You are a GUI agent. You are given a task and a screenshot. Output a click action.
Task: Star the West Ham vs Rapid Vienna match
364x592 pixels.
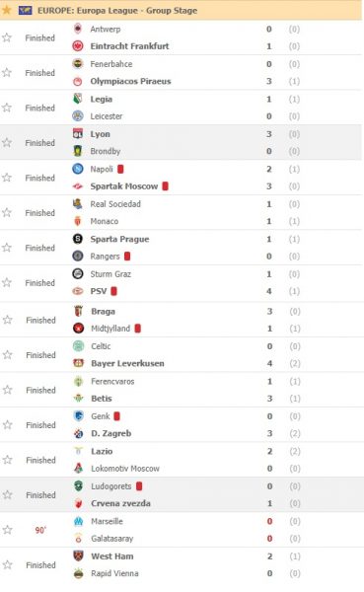8,564
